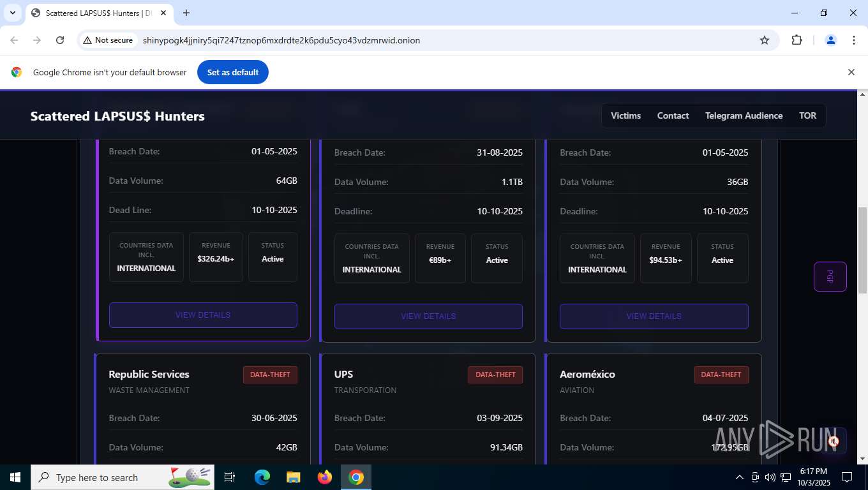Open the Victims nav item
The width and height of the screenshot is (868, 490).
pos(625,115)
